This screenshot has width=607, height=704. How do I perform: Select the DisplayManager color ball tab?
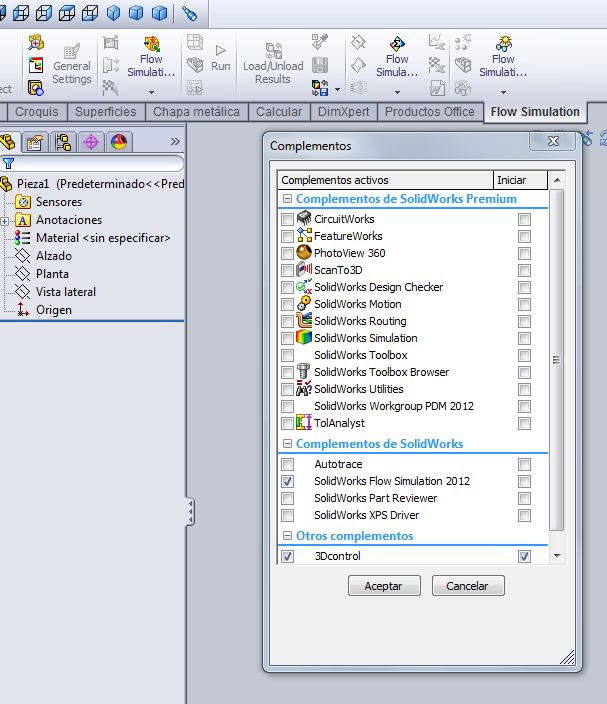point(119,143)
